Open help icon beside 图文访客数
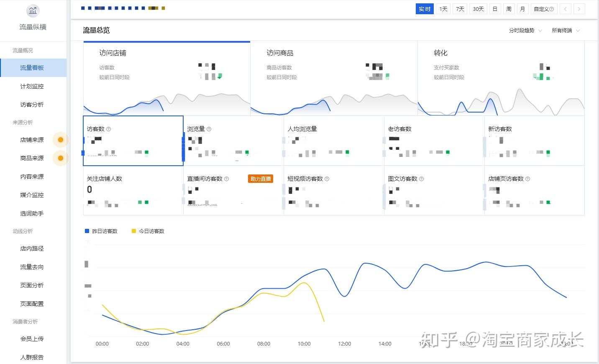The image size is (599, 364). tap(422, 179)
